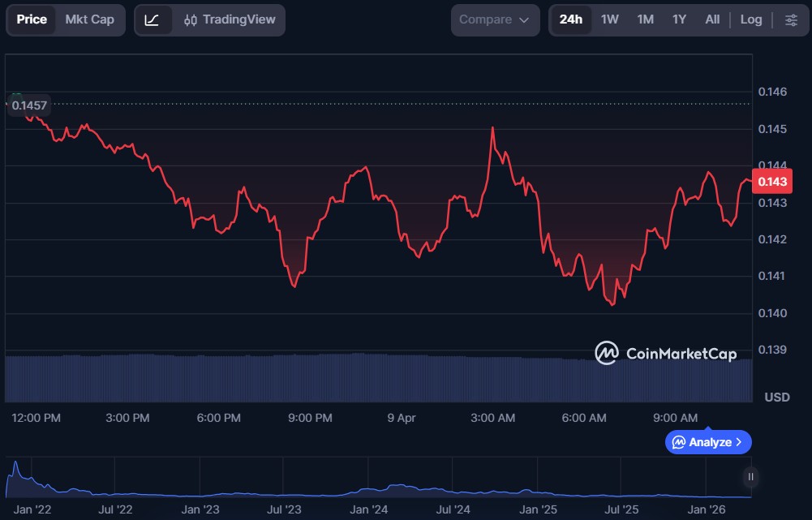Click the current price label 0.143

tap(771, 183)
